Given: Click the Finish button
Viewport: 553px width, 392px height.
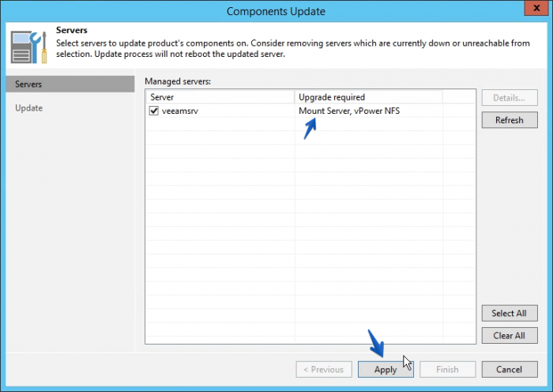Looking at the screenshot, I should tap(448, 369).
